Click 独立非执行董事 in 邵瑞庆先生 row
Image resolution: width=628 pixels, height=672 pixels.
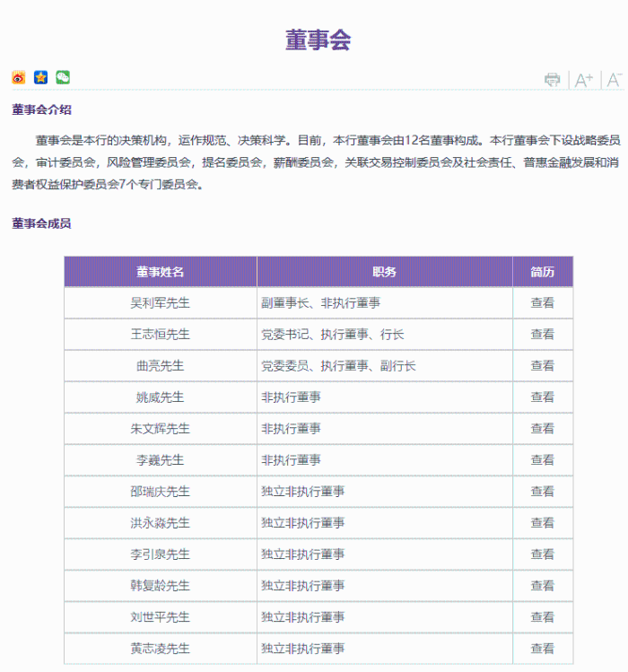pyautogui.click(x=303, y=492)
